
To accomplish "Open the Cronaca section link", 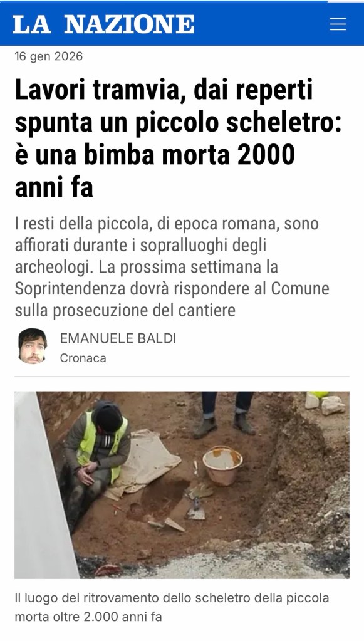I will pos(83,358).
